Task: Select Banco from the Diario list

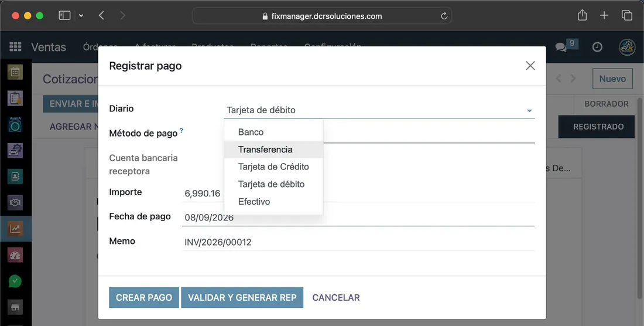Action: [x=273, y=132]
